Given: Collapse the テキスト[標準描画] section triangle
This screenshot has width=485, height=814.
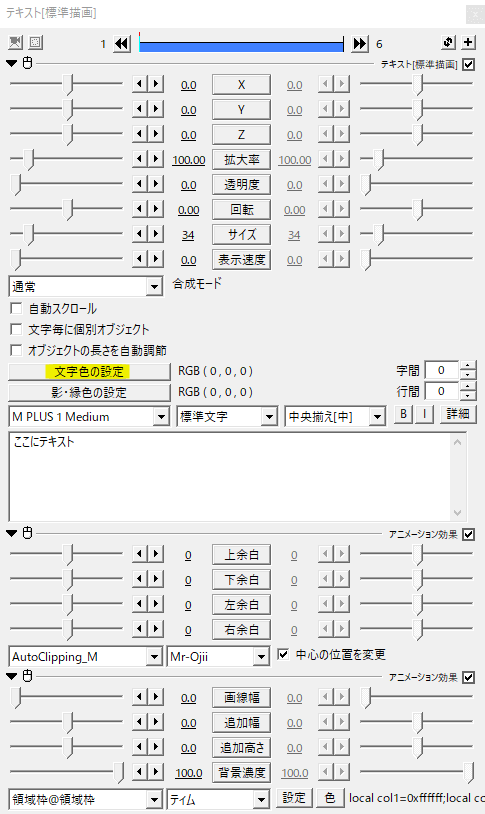Looking at the screenshot, I should pos(12,63).
